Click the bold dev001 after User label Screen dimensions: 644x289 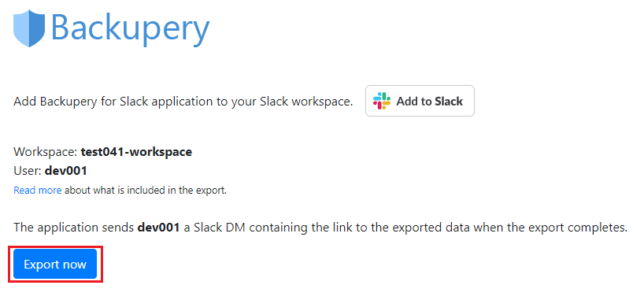(65, 170)
